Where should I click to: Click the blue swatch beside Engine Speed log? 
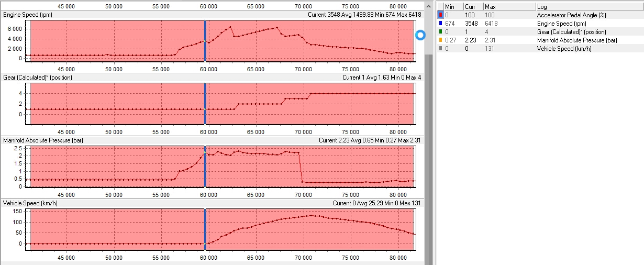tap(440, 24)
